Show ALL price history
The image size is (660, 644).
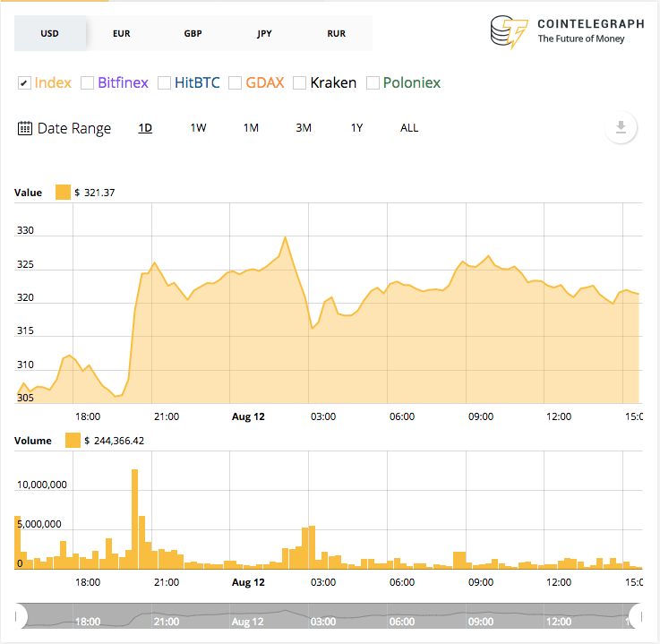[x=409, y=128]
